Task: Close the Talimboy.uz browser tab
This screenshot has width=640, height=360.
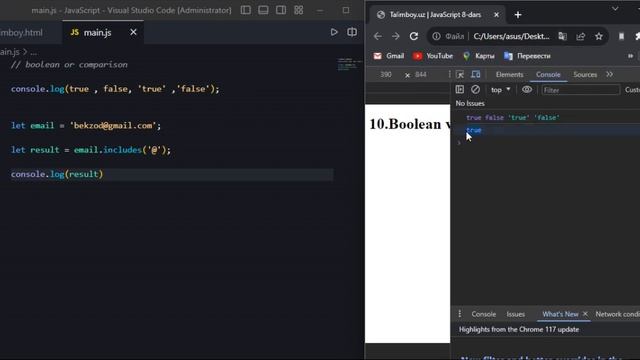Action: [496, 15]
